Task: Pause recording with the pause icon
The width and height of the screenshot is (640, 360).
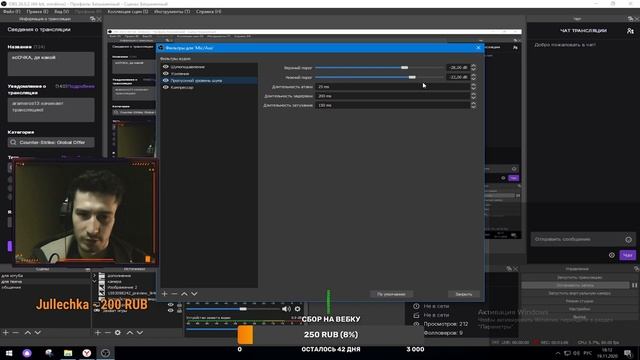Action: (634, 285)
